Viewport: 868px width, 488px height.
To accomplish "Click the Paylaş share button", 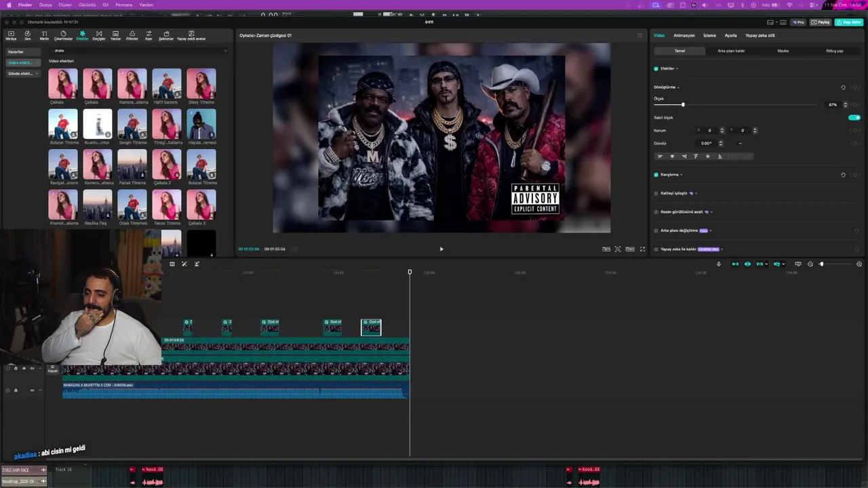I will 821,22.
